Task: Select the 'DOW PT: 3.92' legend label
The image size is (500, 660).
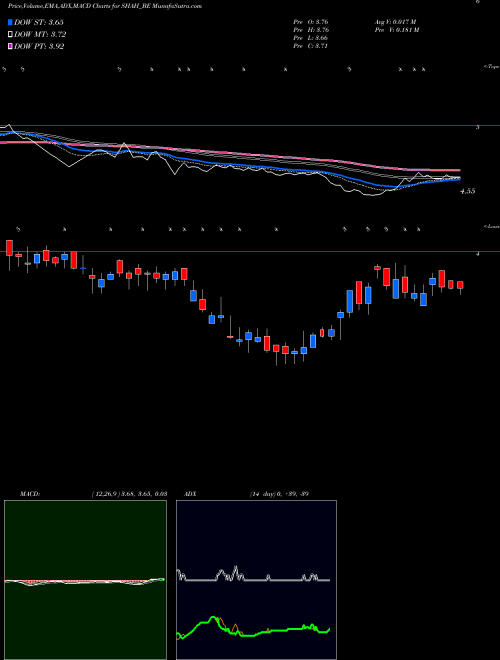Action: tap(39, 47)
